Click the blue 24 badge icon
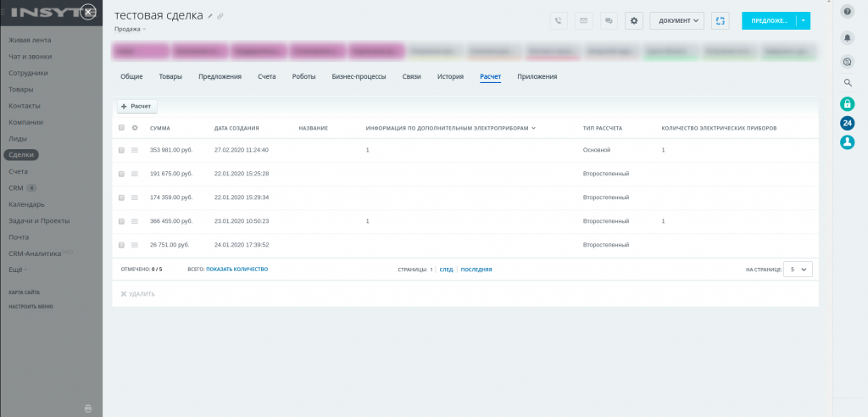 [x=847, y=123]
